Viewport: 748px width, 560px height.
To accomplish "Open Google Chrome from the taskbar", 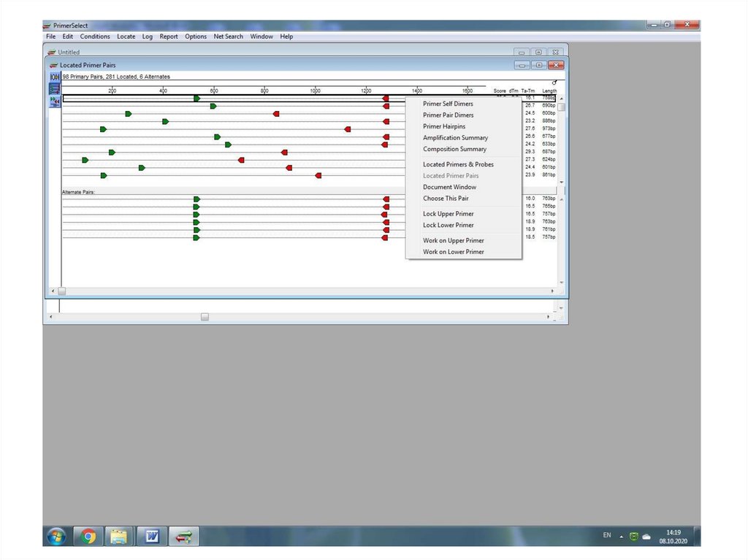I will tap(88, 537).
